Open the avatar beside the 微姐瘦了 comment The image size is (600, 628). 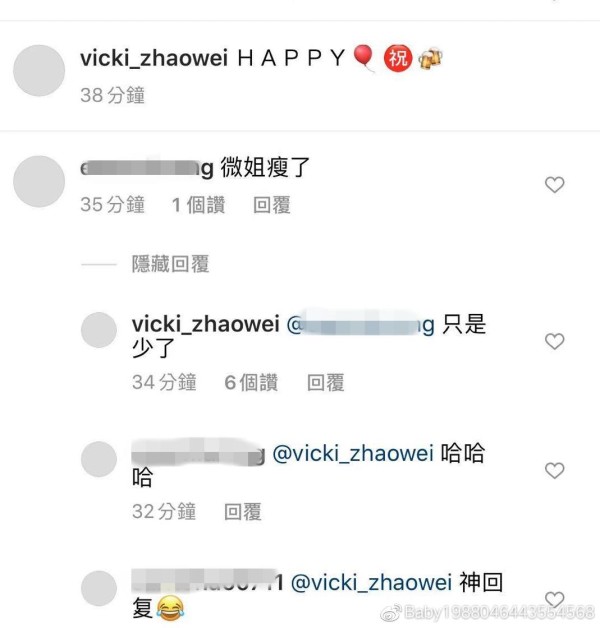39,181
